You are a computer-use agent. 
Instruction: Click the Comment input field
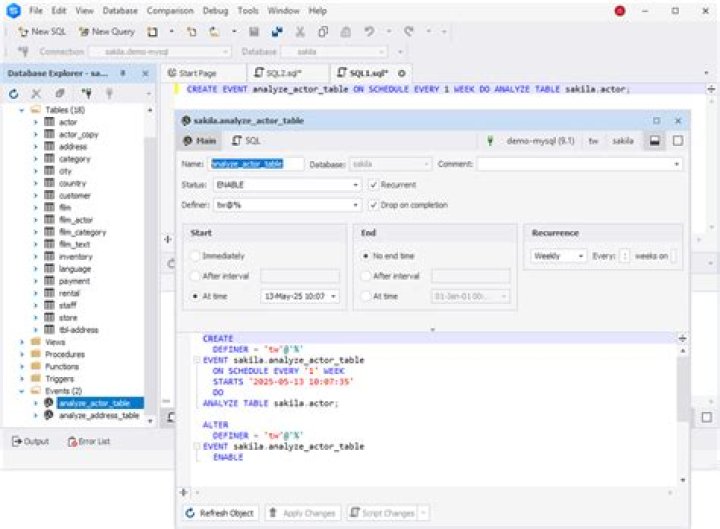pyautogui.click(x=579, y=164)
